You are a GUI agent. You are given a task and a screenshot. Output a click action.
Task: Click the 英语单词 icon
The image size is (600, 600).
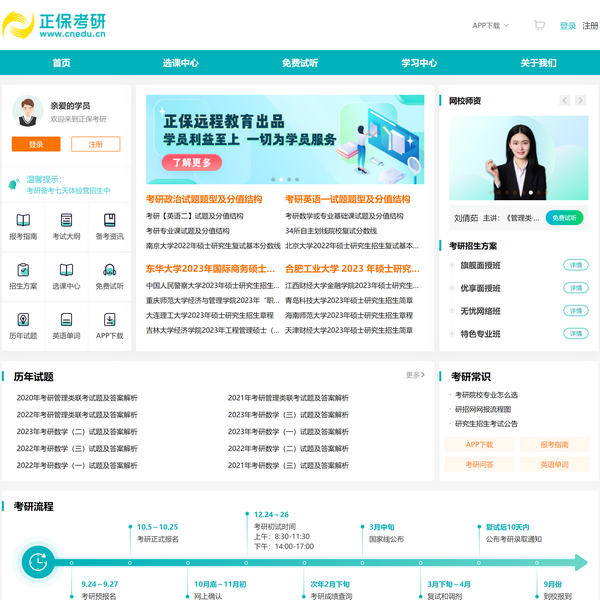[x=66, y=321]
